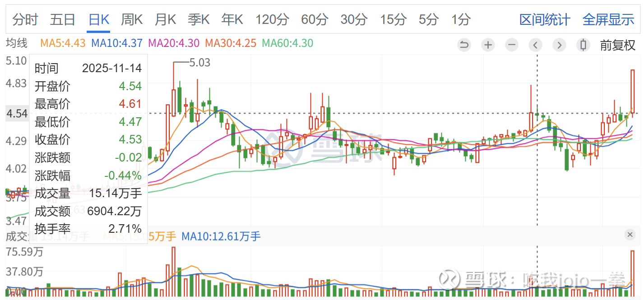644x300 pixels.
Task: Zoom in with the plus icon
Action: coord(488,45)
